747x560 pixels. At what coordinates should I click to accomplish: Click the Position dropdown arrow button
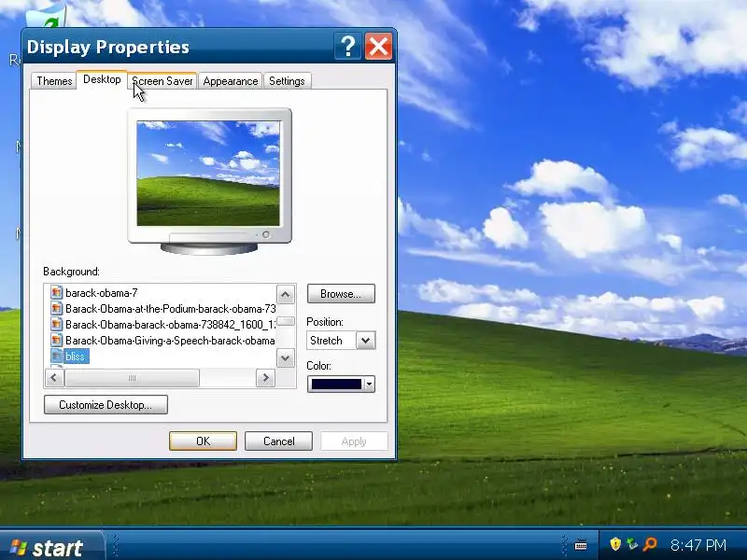coord(365,341)
